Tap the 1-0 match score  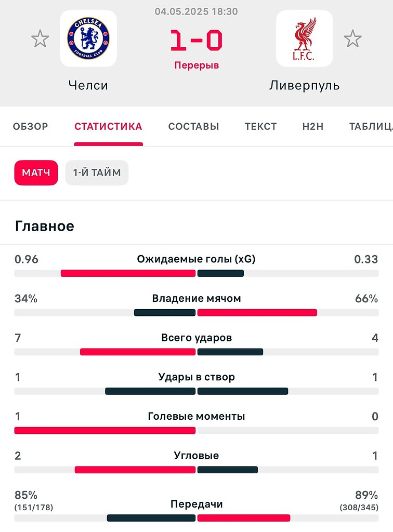click(197, 41)
